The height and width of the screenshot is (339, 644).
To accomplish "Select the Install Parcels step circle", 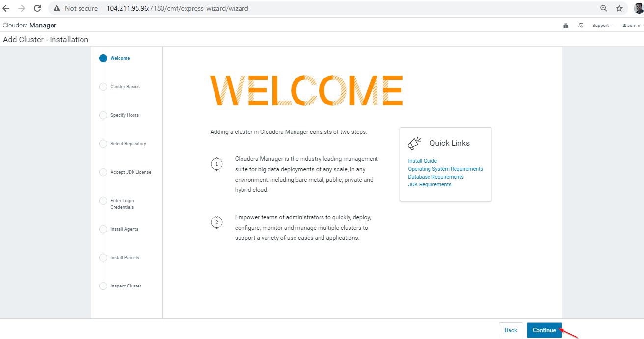I will [x=103, y=258].
